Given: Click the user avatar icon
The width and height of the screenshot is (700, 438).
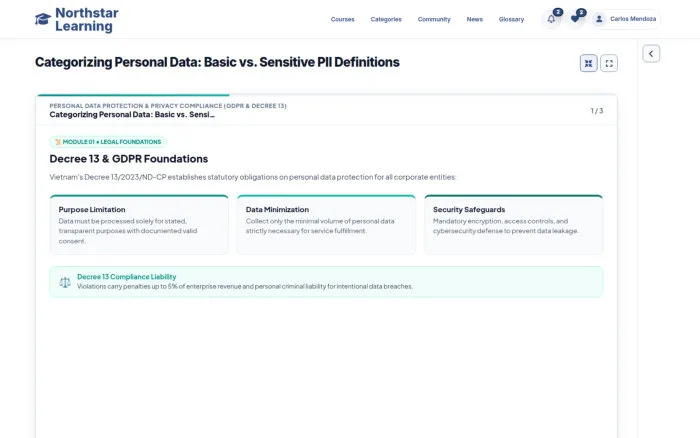Looking at the screenshot, I should pyautogui.click(x=599, y=19).
